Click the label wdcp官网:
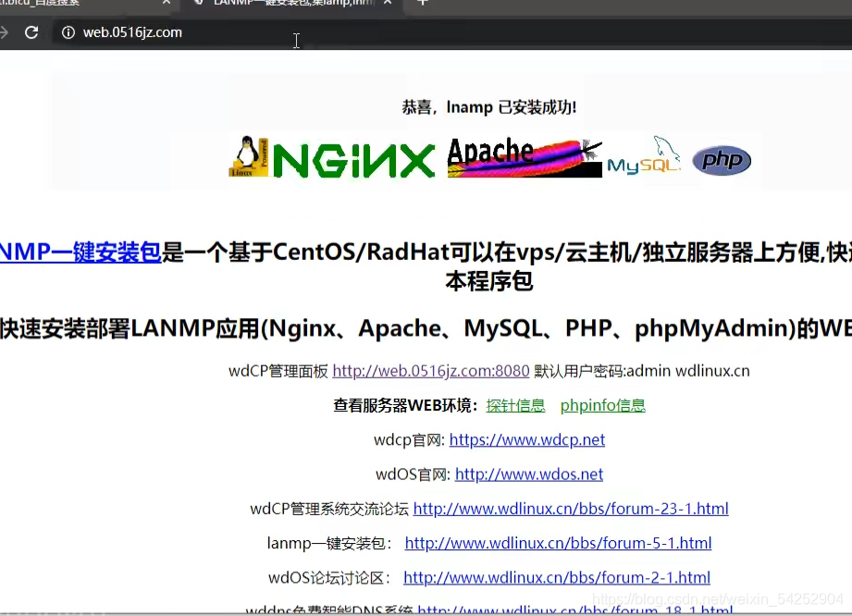852x616 pixels. [x=409, y=439]
